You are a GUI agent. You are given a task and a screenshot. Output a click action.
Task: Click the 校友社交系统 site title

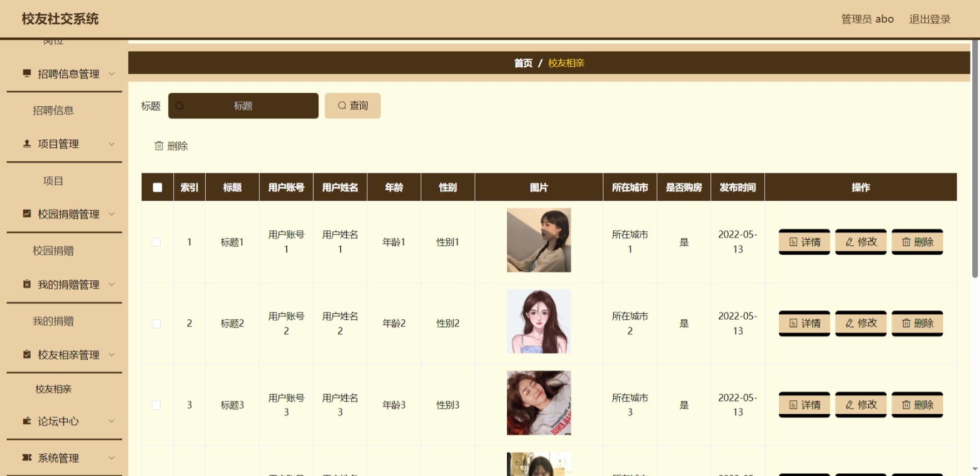(x=60, y=19)
